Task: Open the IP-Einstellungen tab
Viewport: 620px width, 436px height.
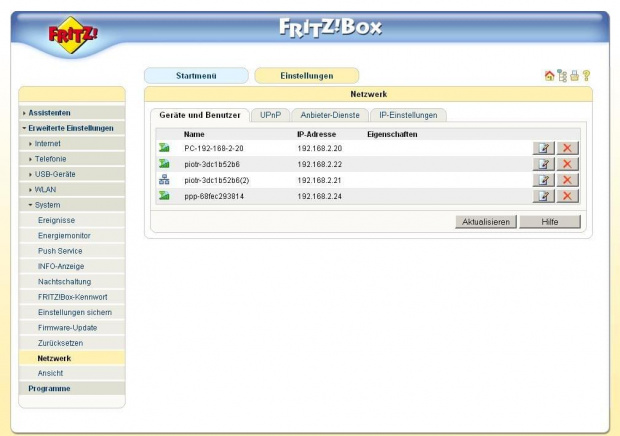Action: pos(407,115)
